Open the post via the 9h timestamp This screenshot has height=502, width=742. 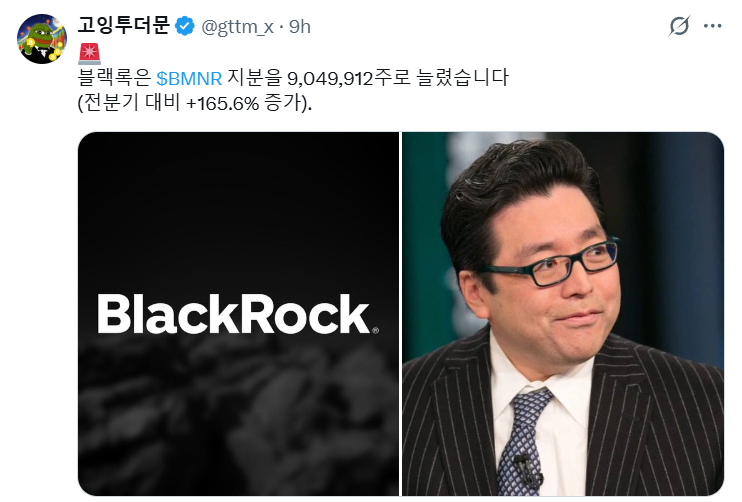tap(300, 27)
